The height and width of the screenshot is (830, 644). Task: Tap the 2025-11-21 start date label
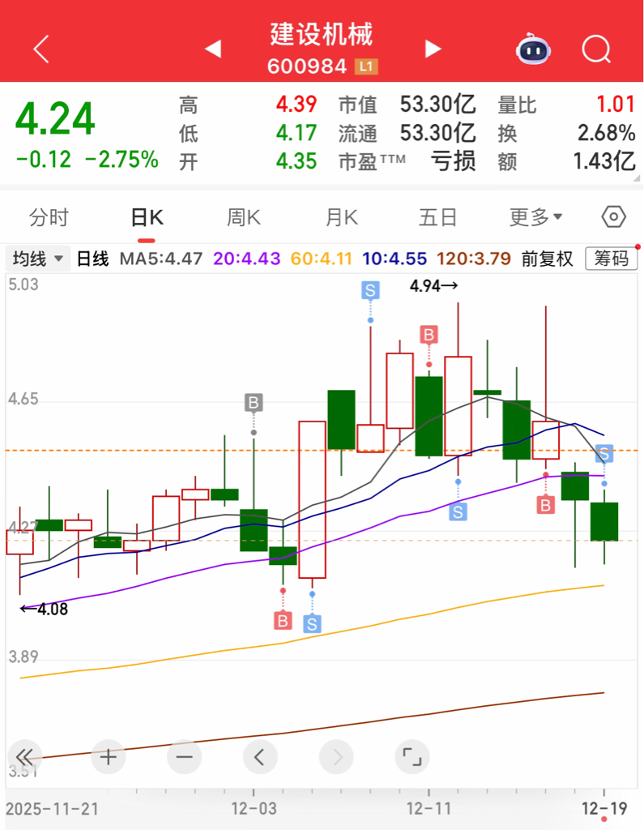coord(52,809)
